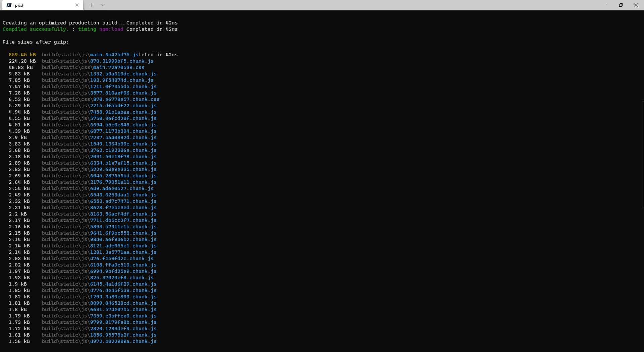This screenshot has height=352, width=644.
Task: Click the 859.45 kB size value
Action: 22,55
